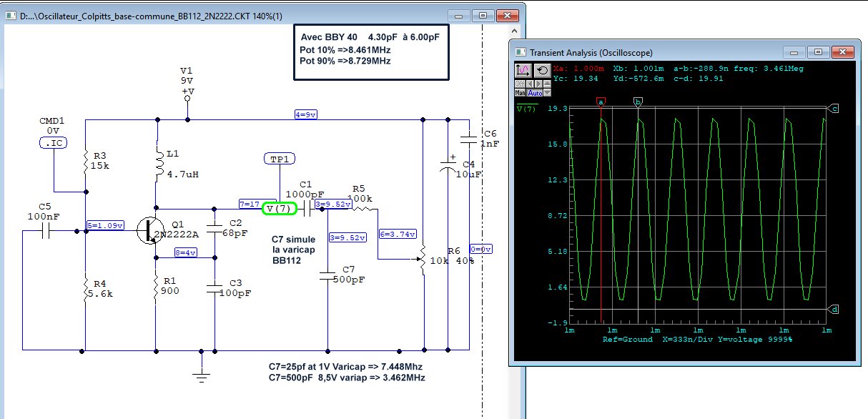Click the 2N2222A transistor Q1 symbol
Viewport: 868px width, 419px height.
pyautogui.click(x=151, y=231)
